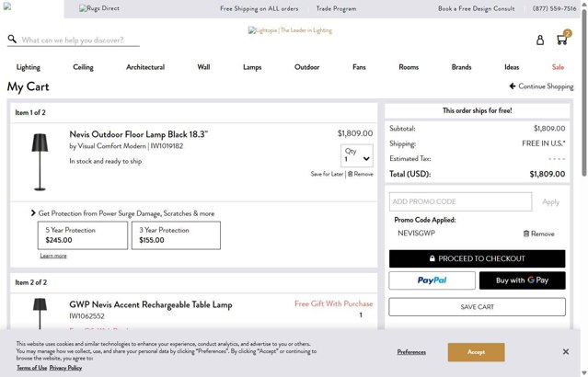Click Trade Program link

coord(336,8)
